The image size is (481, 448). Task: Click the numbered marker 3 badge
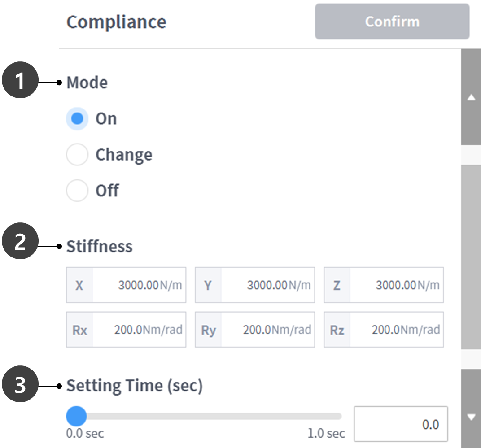click(x=20, y=385)
